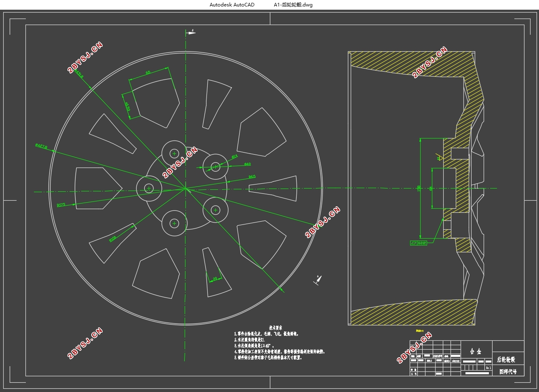Pick the 'ø427.8' diameter dimension text
539x392 pixels.
click(41, 146)
